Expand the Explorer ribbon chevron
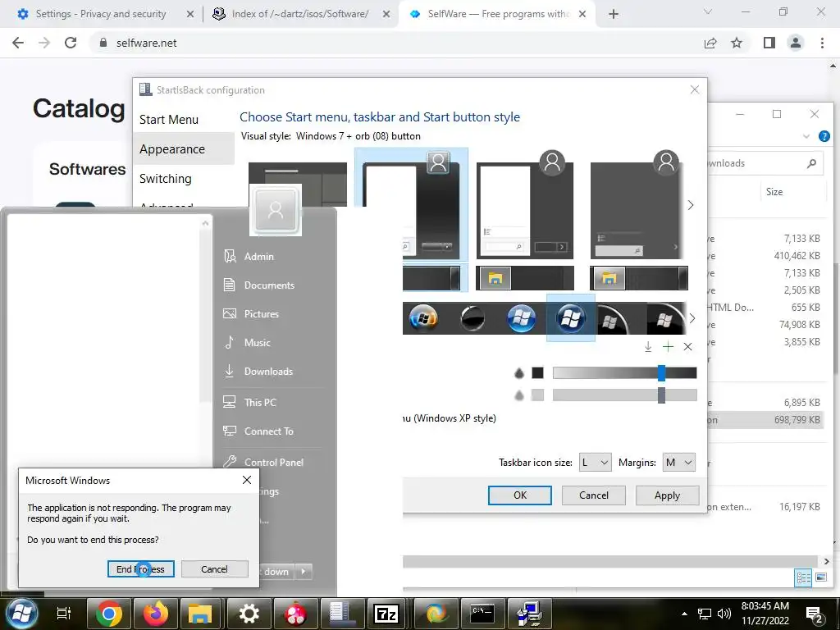 (x=806, y=136)
